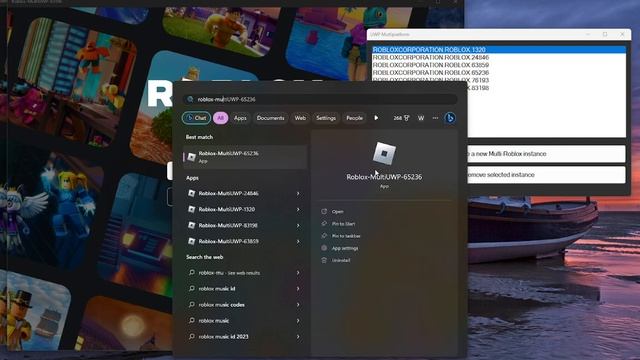Maximize the UWP Multiplatform window
This screenshot has width=640, height=360.
coord(605,35)
